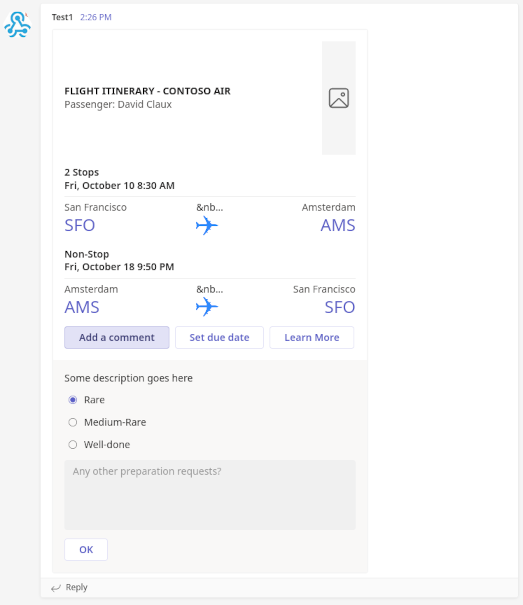Screen dimensions: 523x605
Task: Click the airplane icon on AMS to SFO flight
Action: point(207,307)
